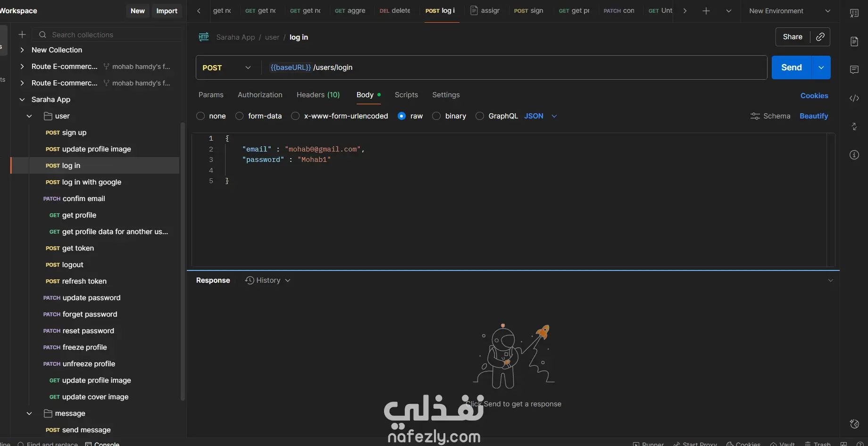
Task: Copy request link icon next to Share
Action: point(820,37)
